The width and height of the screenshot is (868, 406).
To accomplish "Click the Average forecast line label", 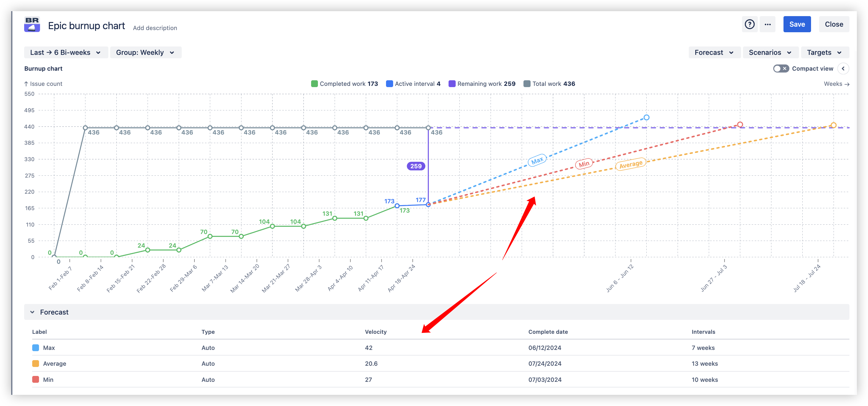I will coord(631,164).
